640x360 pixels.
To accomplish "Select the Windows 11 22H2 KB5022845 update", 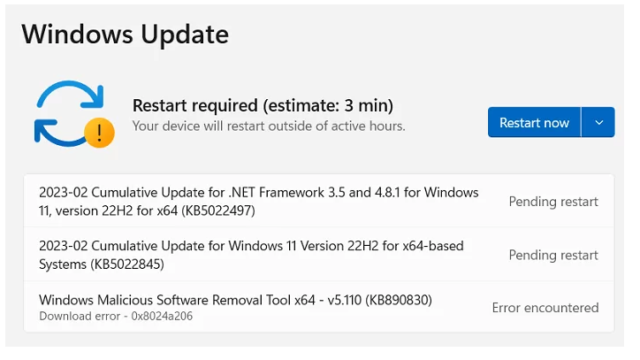I will coord(319,255).
